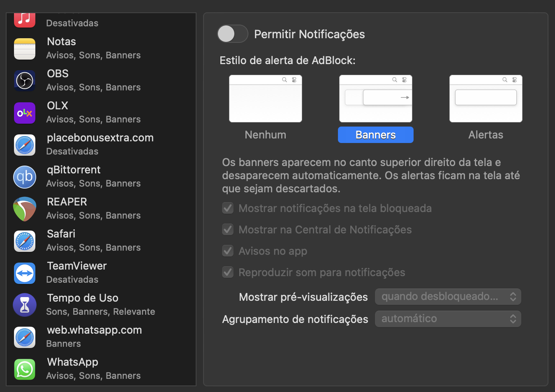
Task: Click the REAPER app icon
Action: click(25, 209)
